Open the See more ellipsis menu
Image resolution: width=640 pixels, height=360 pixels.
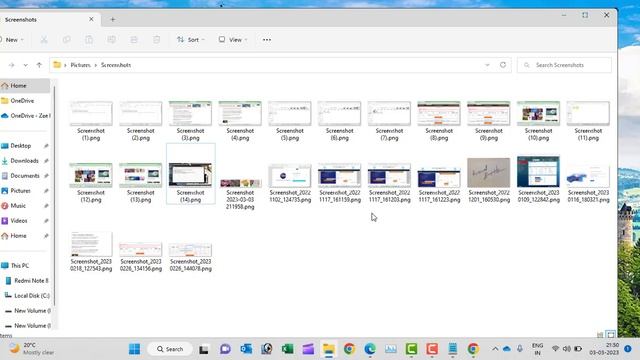(267, 40)
